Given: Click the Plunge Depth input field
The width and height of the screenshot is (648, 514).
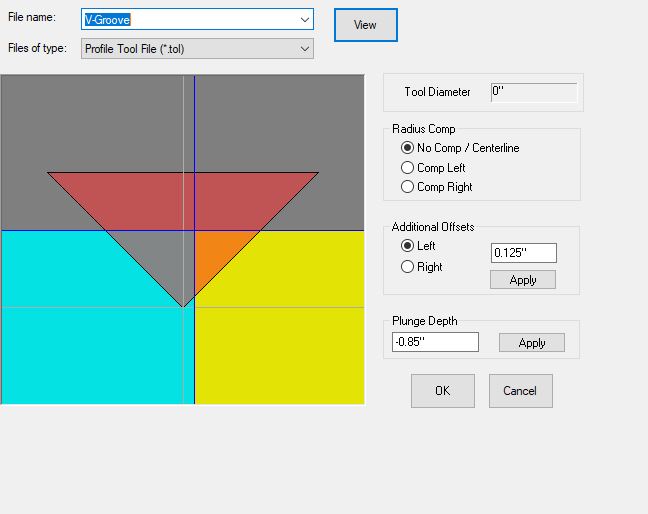Looking at the screenshot, I should tap(436, 342).
